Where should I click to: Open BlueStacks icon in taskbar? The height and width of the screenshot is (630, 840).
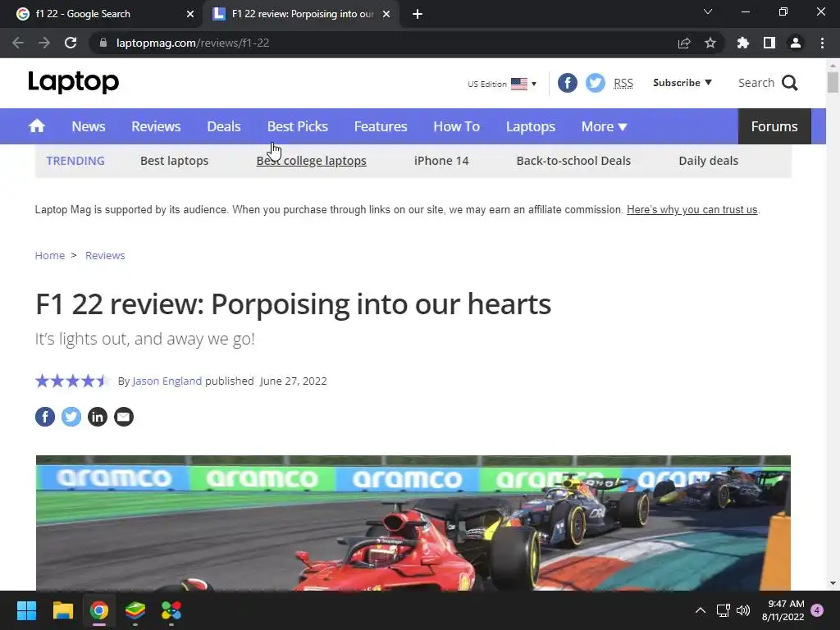tap(135, 610)
